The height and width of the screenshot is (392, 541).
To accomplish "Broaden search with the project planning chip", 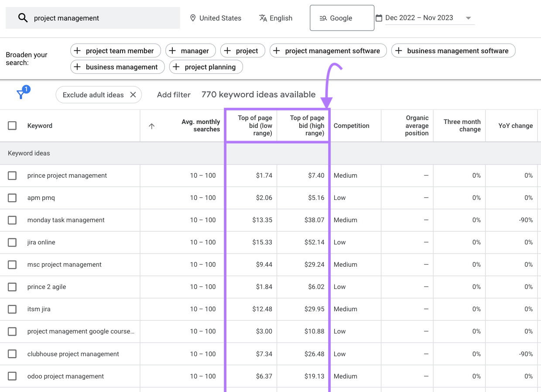I will (205, 67).
